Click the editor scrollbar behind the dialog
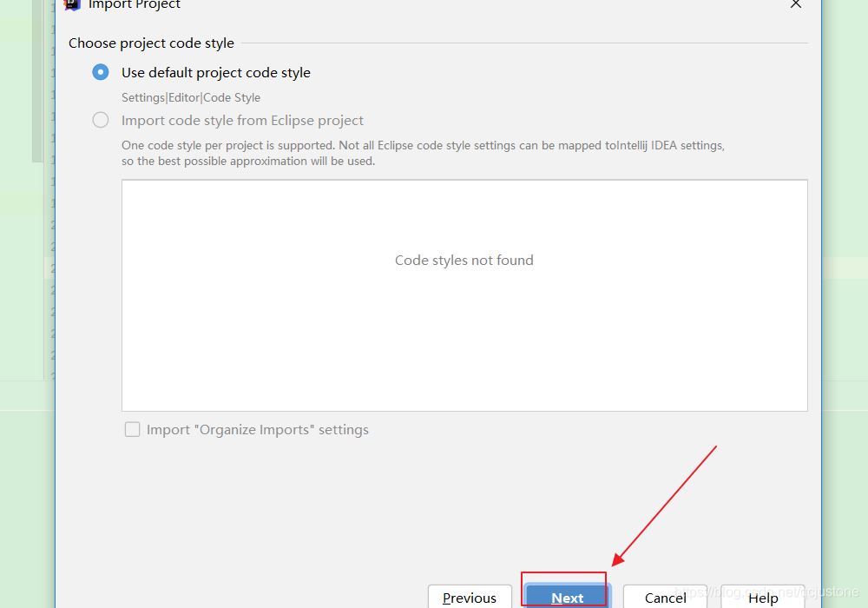 point(37,81)
